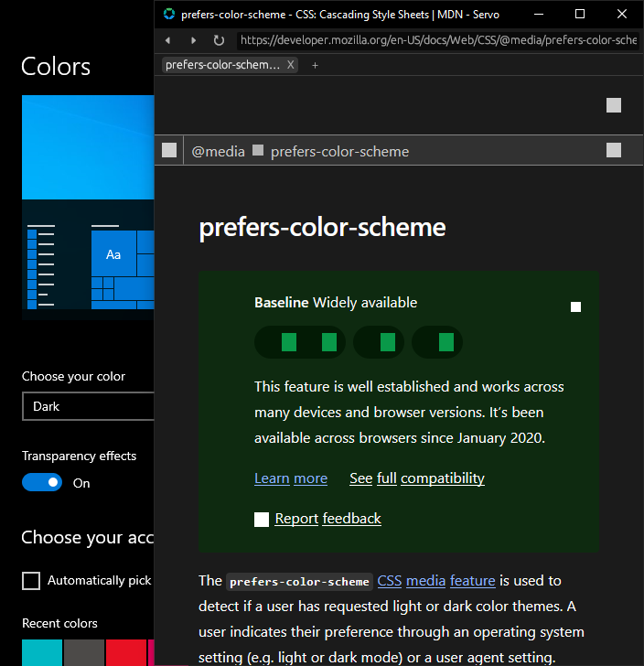Reload the page in Servo
The width and height of the screenshot is (644, 666).
tap(219, 40)
